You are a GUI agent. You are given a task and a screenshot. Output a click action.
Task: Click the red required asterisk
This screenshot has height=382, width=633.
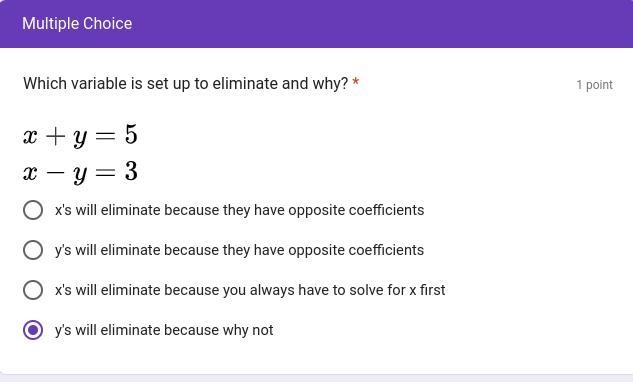click(356, 82)
